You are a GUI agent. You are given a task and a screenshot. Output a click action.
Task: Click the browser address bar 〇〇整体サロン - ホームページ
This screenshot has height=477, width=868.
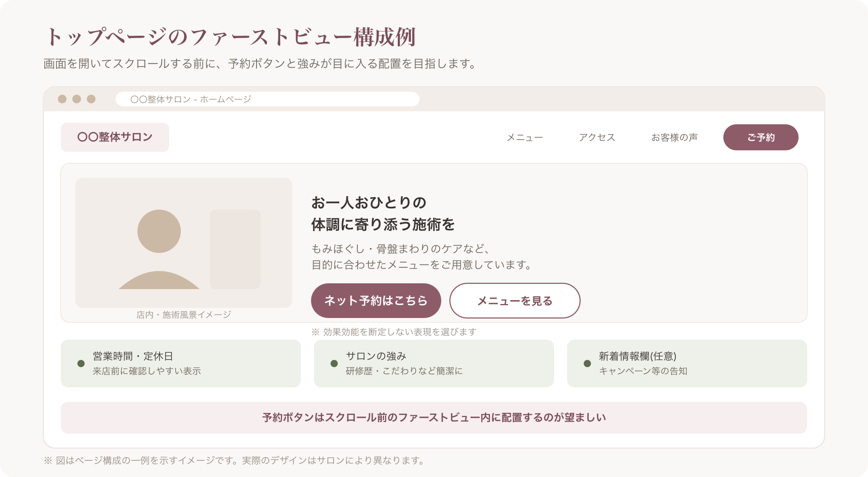[268, 99]
